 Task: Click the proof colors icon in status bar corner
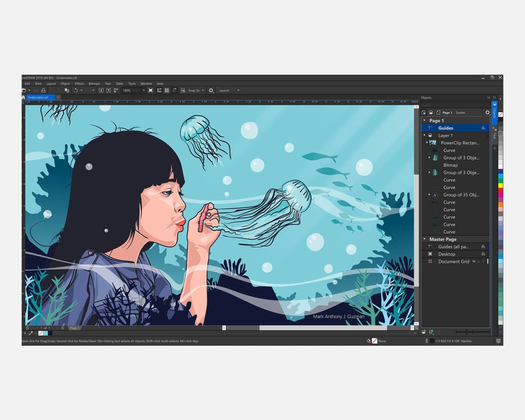[498, 341]
